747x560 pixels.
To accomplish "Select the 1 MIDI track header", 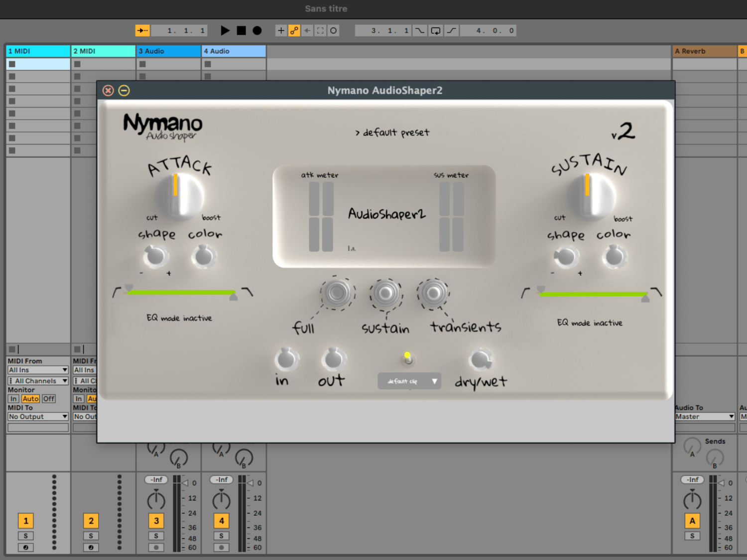I will (38, 51).
